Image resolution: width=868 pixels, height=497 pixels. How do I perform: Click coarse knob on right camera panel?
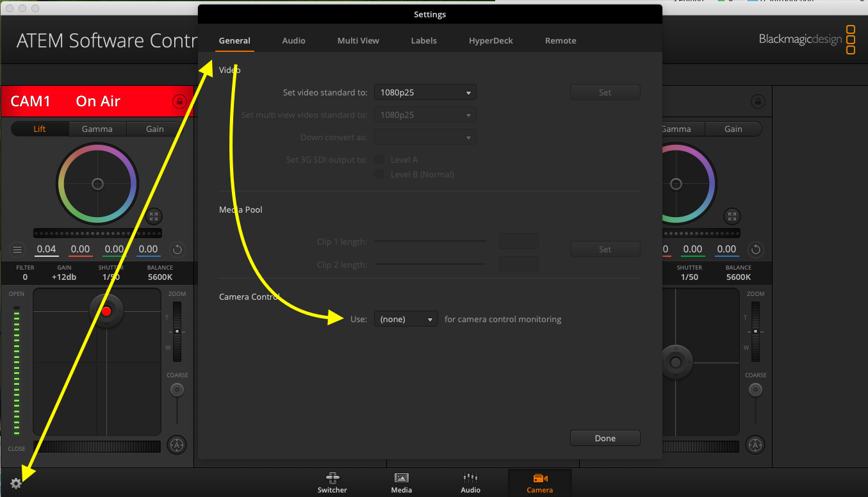(x=755, y=389)
